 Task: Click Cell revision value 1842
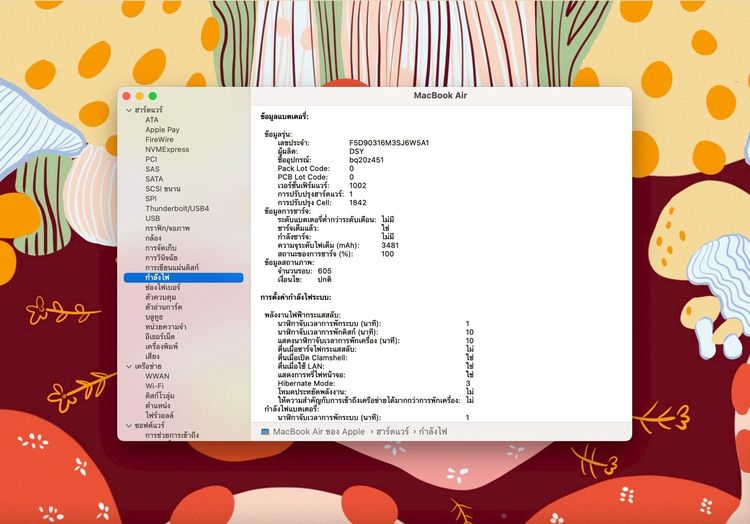tap(358, 202)
